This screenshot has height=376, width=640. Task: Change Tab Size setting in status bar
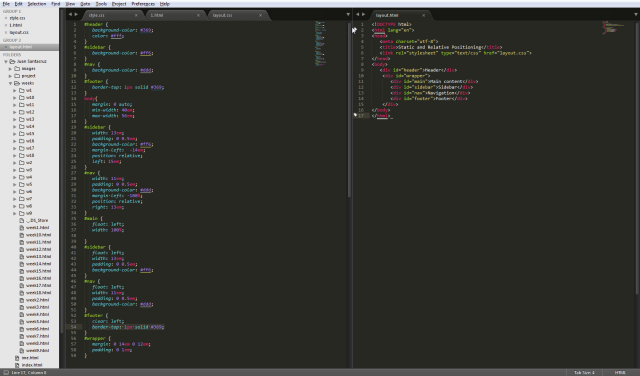pos(584,373)
